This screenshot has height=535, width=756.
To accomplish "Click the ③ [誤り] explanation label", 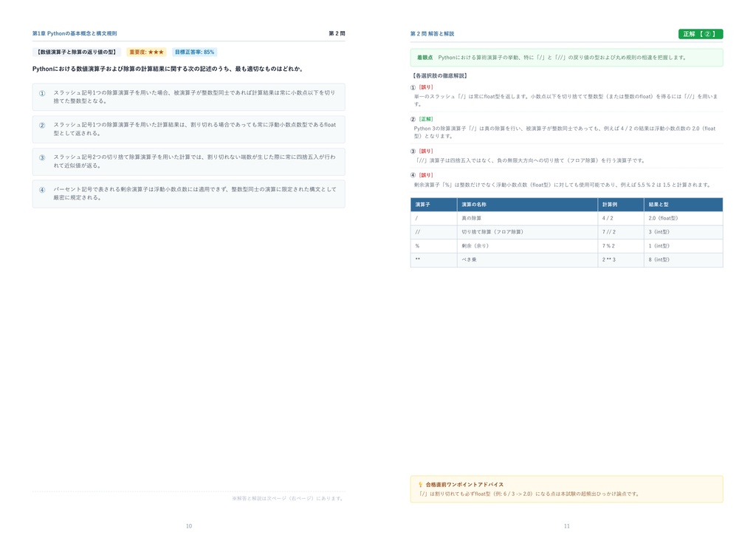I will click(x=422, y=151).
